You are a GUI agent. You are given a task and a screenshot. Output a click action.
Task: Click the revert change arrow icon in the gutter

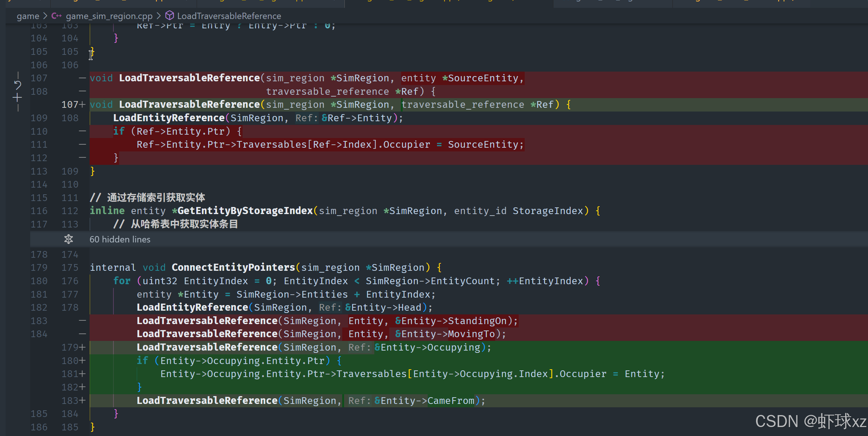(18, 85)
